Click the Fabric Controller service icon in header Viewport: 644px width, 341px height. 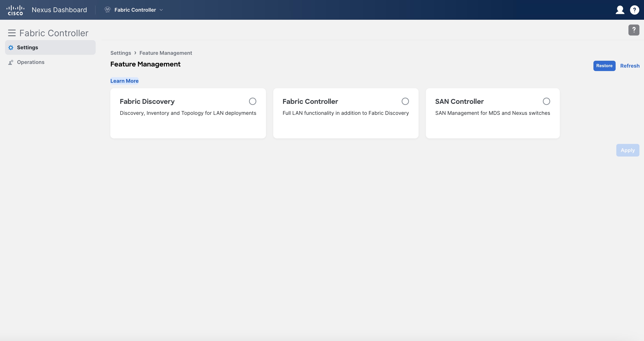(108, 10)
